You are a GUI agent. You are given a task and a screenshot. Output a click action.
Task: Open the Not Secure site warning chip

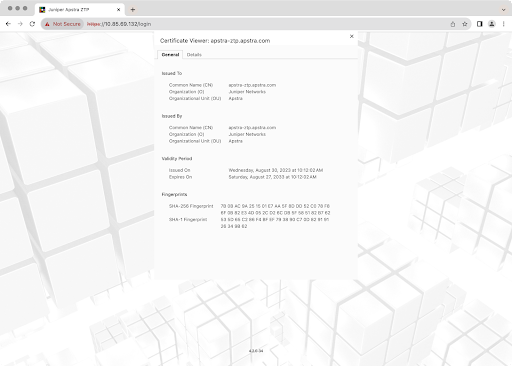tap(62, 24)
